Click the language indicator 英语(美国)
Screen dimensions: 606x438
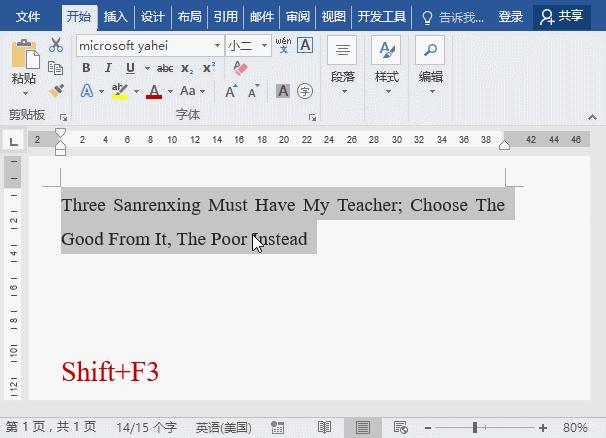tap(223, 427)
